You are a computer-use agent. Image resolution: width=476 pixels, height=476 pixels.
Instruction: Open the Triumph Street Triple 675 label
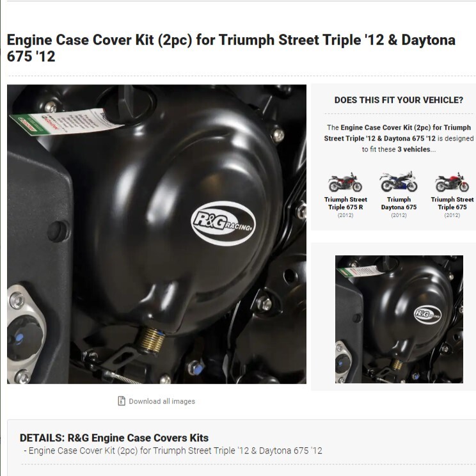(452, 203)
